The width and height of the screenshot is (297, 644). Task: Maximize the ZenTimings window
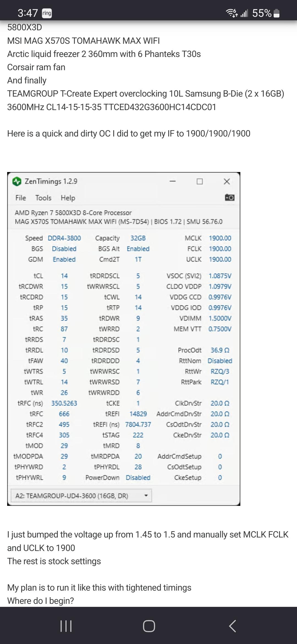pyautogui.click(x=200, y=181)
